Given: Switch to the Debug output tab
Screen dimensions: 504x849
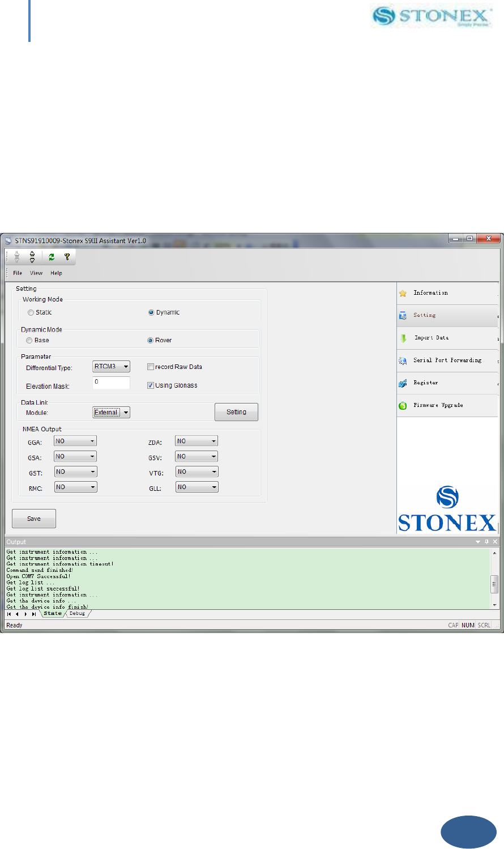Looking at the screenshot, I should [x=78, y=613].
